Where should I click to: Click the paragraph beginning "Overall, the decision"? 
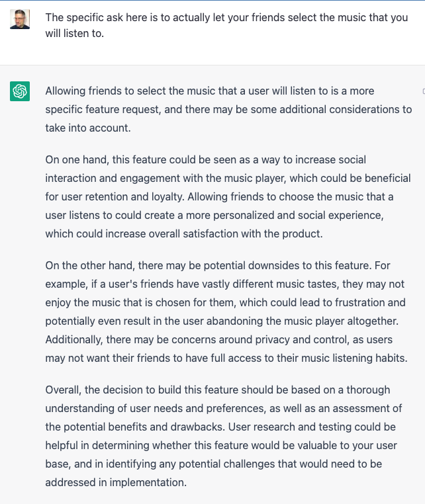(223, 436)
